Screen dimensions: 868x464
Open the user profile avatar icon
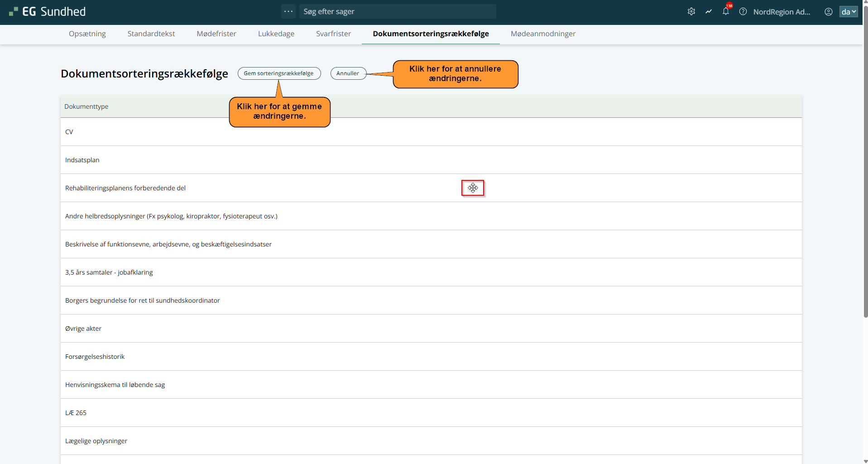(x=828, y=12)
